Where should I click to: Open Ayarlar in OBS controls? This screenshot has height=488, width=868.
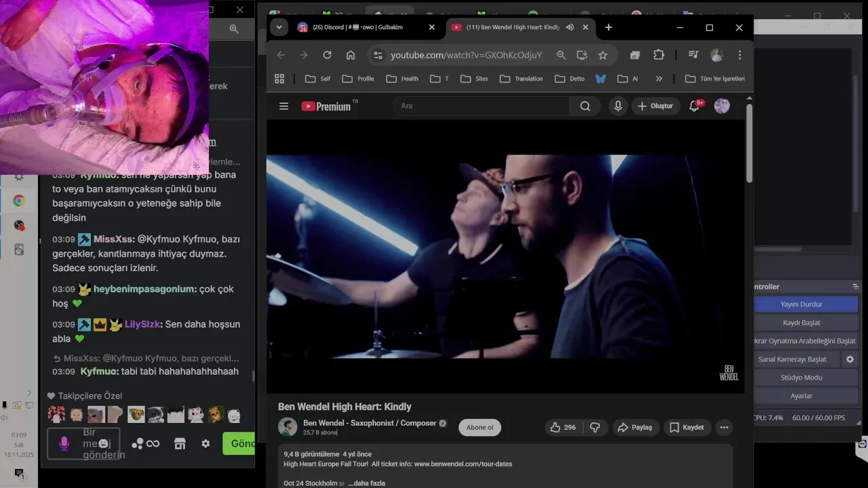tap(802, 396)
